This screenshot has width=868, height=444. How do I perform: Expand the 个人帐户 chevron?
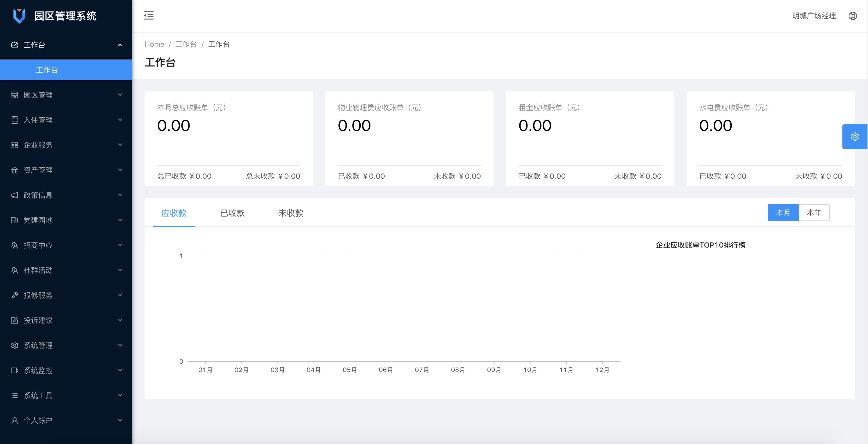(x=120, y=421)
